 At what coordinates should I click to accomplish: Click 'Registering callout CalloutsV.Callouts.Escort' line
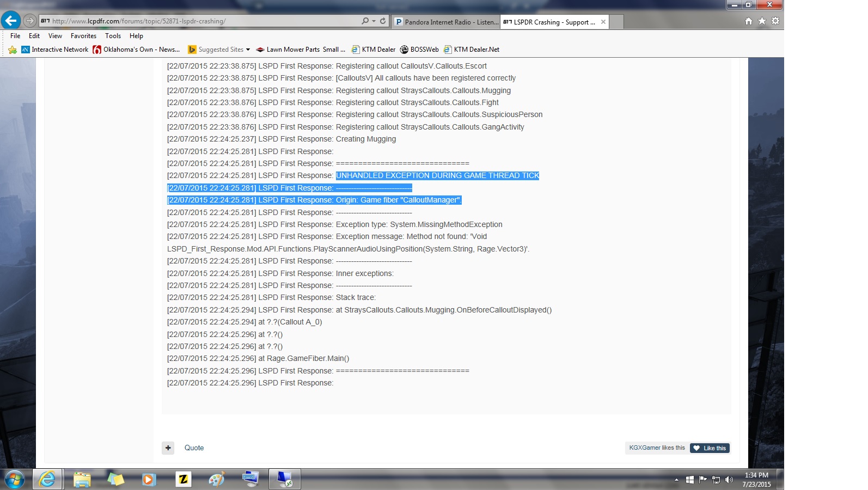click(327, 66)
